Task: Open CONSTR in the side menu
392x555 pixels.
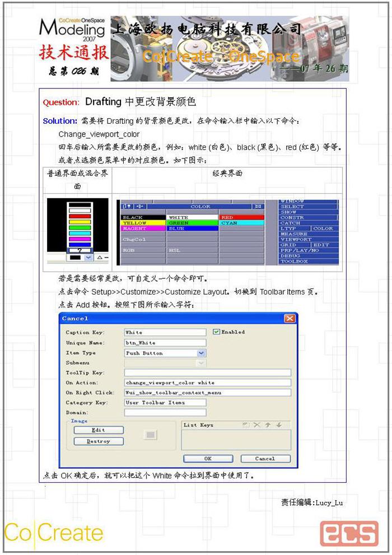Action: pos(308,217)
